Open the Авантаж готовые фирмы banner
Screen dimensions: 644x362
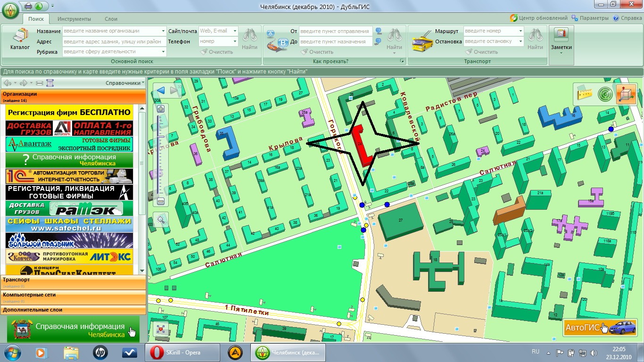tap(69, 144)
